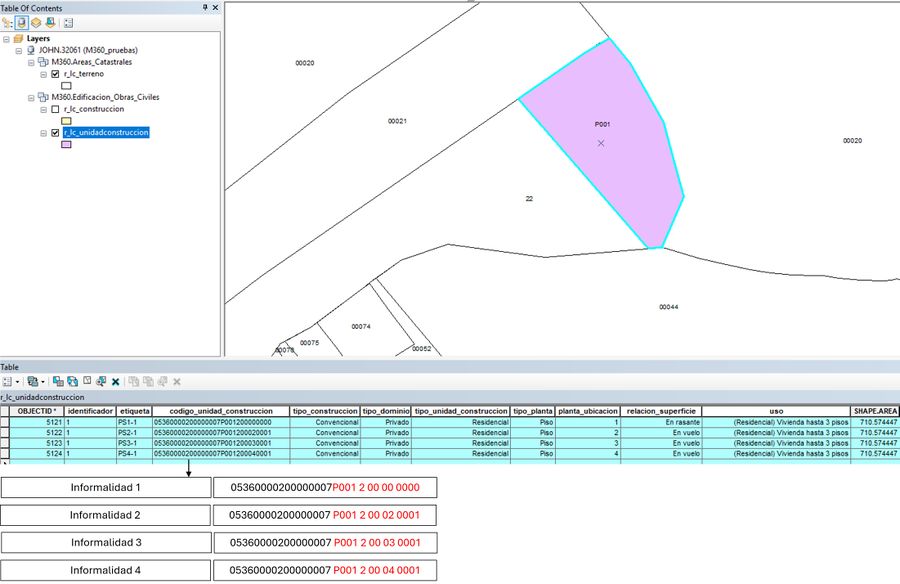900x584 pixels.
Task: Click the second greyed-out paste icon in table toolbar
Action: click(x=148, y=381)
